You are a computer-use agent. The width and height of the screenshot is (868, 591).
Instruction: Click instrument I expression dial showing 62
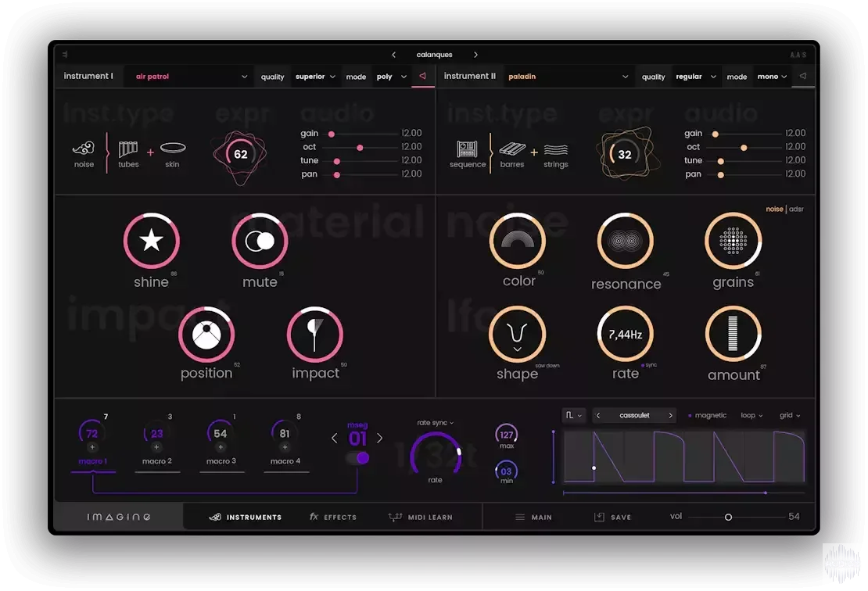240,154
